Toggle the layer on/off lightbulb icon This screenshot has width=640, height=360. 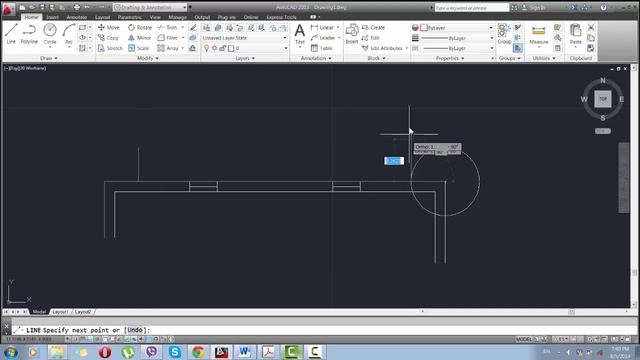click(x=207, y=48)
